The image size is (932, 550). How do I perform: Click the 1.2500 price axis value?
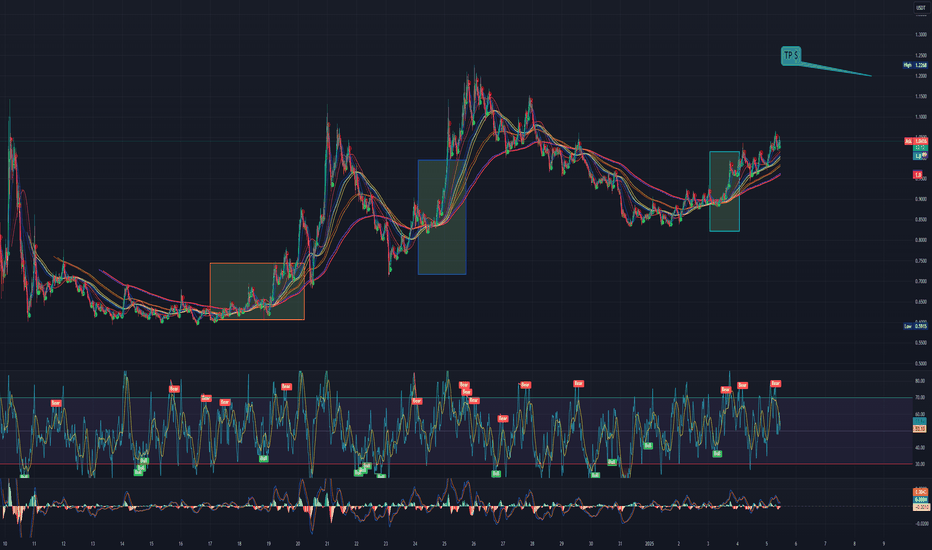(x=921, y=55)
